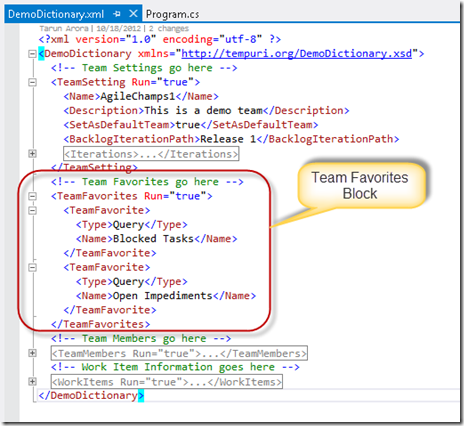Open the '2 changes' CodeLens indicator
464x426 pixels.
[x=169, y=28]
